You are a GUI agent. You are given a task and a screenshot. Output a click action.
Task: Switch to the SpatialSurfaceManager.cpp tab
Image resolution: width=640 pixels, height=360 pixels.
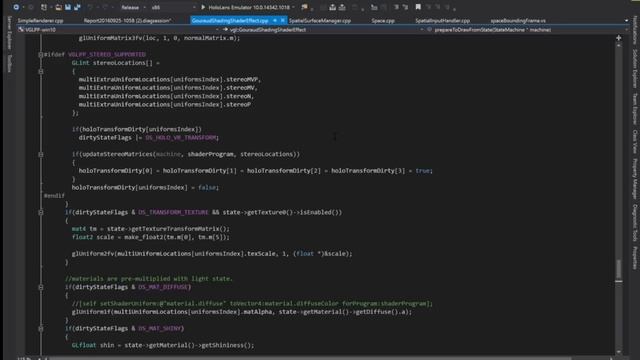click(320, 20)
